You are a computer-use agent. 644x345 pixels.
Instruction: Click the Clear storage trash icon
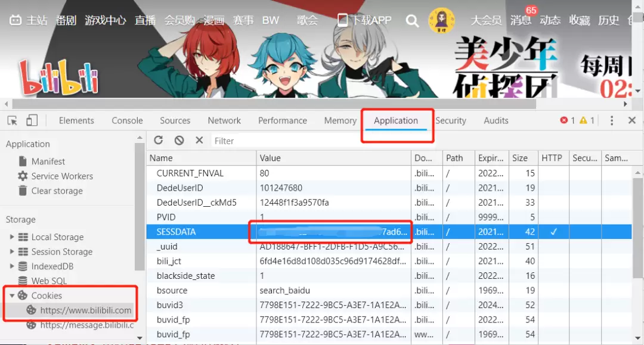pos(23,191)
